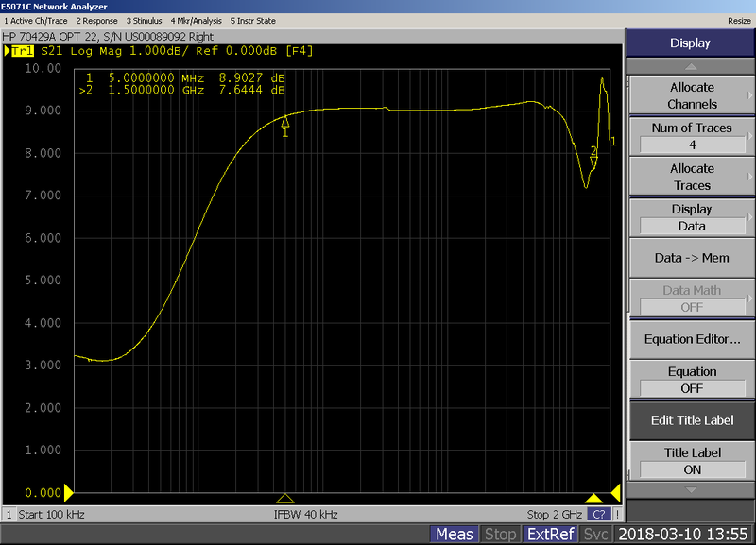Toggle the Title Label ON softkey

point(692,461)
